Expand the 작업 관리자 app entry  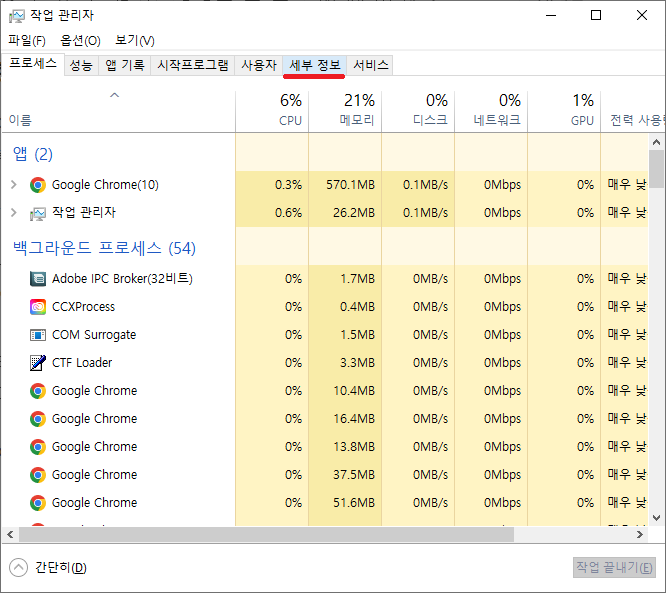(14, 212)
